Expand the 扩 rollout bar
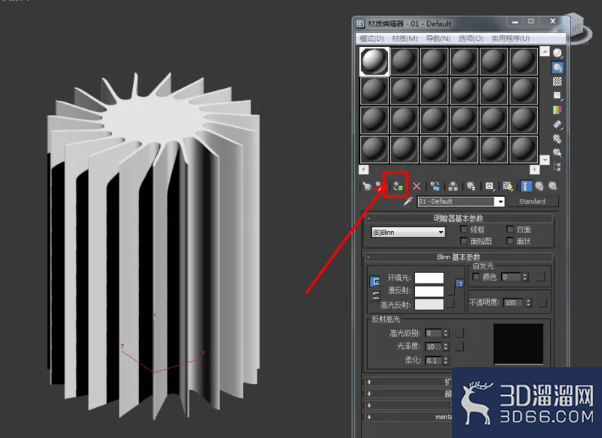602x438 pixels. [x=408, y=382]
